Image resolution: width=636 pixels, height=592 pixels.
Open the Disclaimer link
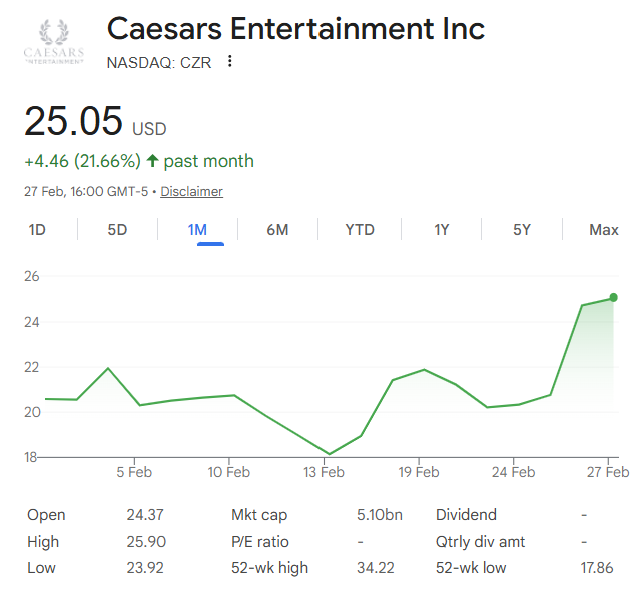click(192, 191)
